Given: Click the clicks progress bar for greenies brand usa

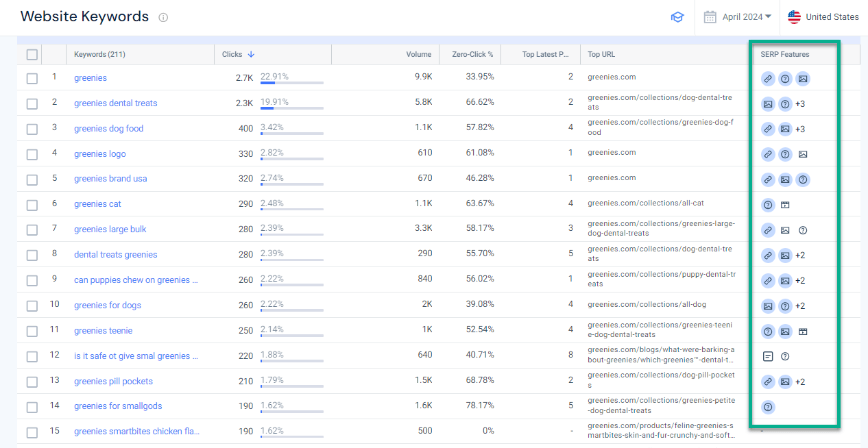Looking at the screenshot, I should click(291, 186).
